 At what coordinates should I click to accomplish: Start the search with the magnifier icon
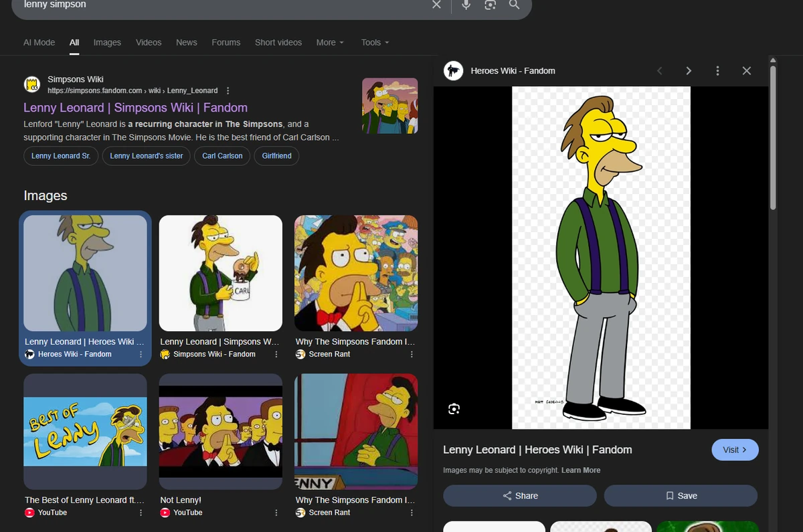tap(514, 5)
